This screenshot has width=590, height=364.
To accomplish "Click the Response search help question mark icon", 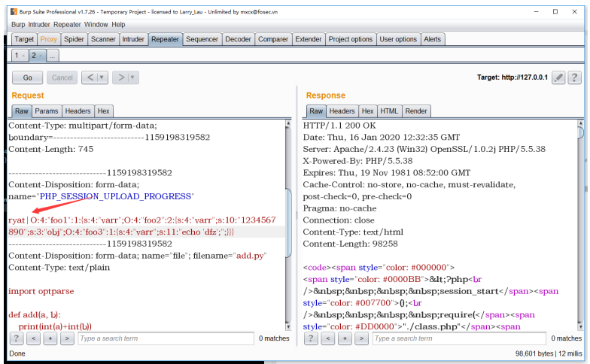I will [x=311, y=338].
